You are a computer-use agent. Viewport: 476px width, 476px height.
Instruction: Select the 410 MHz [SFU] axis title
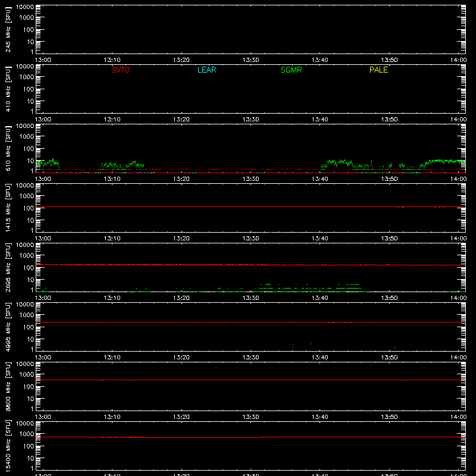(8, 89)
